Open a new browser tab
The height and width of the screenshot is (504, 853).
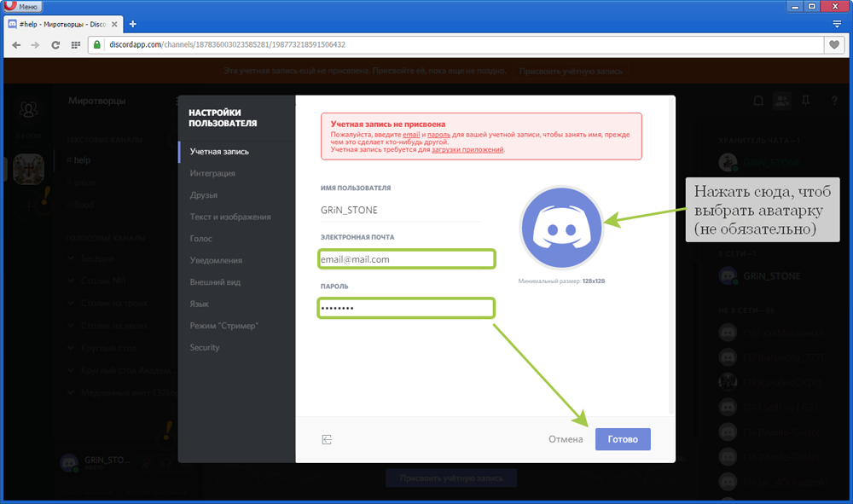point(133,24)
